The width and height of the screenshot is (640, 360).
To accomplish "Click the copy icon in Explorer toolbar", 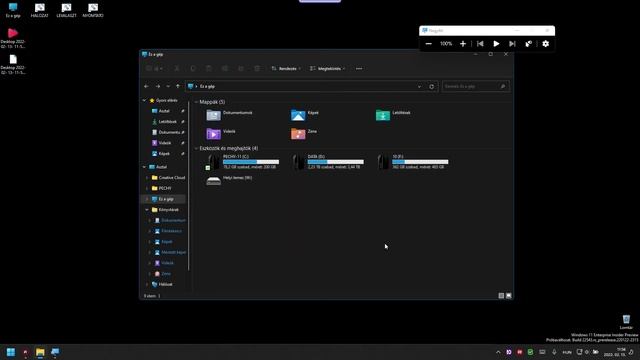I will point(193,69).
